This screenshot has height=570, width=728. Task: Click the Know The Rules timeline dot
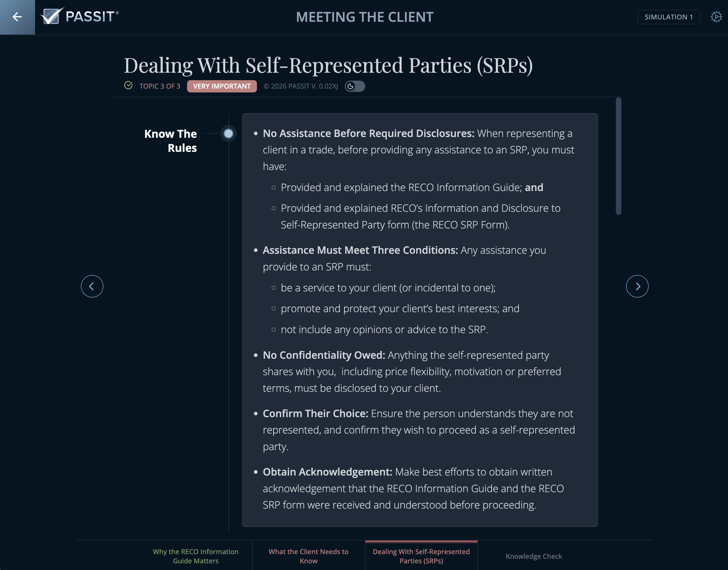click(x=229, y=134)
